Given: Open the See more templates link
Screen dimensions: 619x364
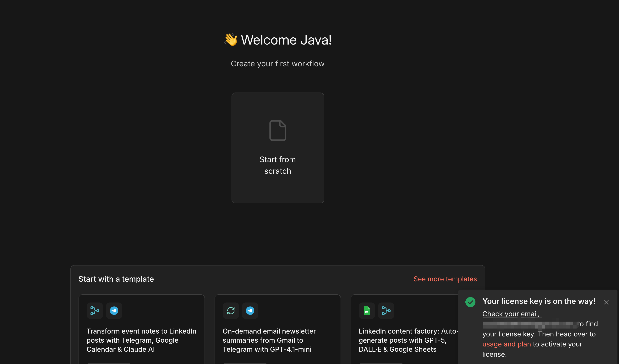Looking at the screenshot, I should click(445, 279).
